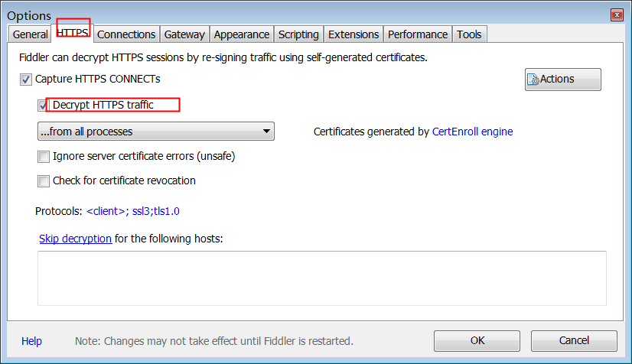This screenshot has height=364, width=632.
Task: Switch to the Extensions tab
Action: pos(353,34)
